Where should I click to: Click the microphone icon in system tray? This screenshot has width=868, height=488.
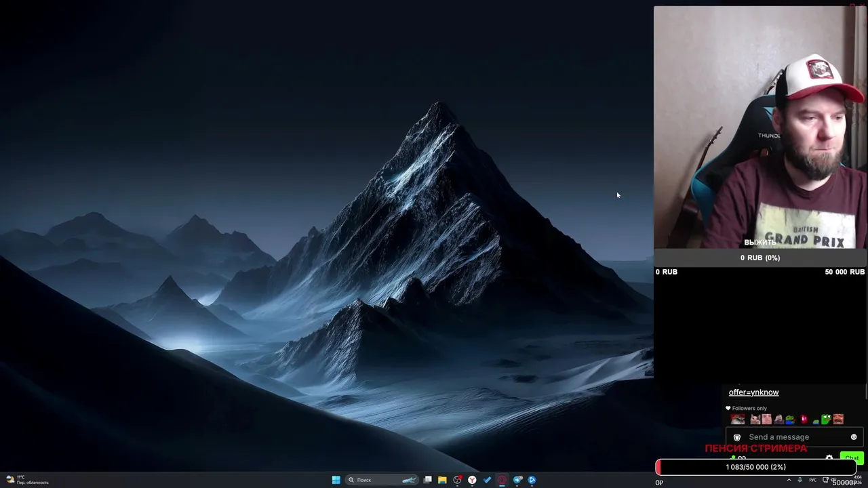click(801, 480)
